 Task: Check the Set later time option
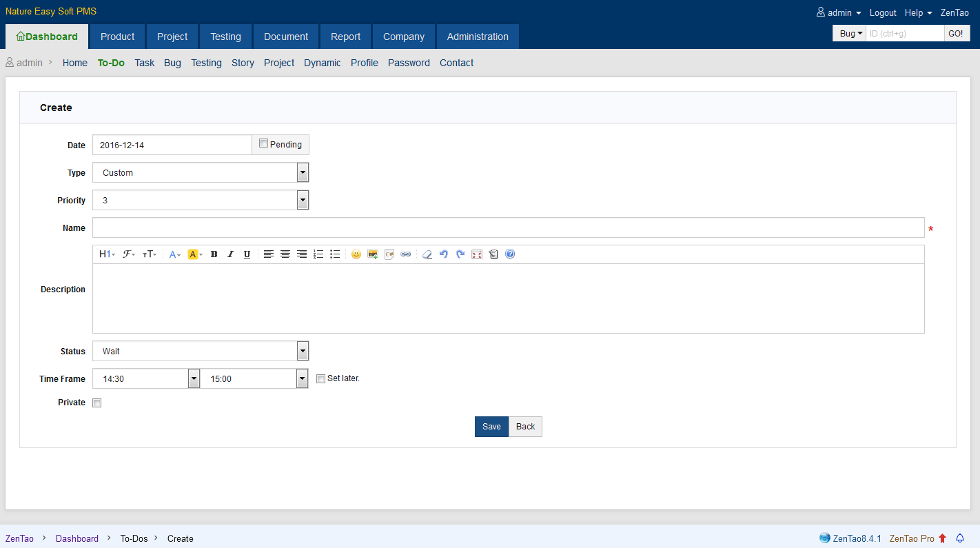pyautogui.click(x=320, y=378)
